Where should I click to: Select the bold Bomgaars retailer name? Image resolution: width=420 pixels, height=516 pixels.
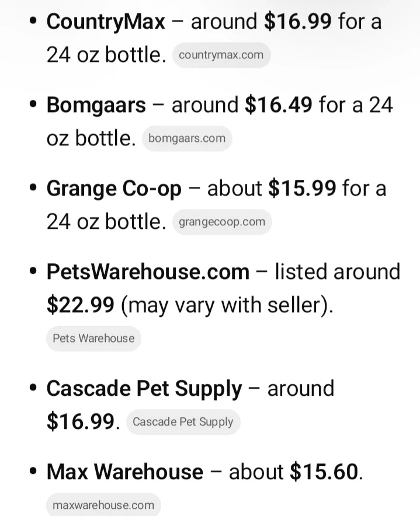tap(96, 106)
